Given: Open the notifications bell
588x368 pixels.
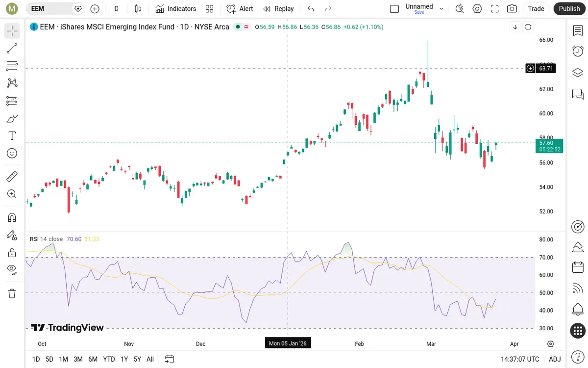Looking at the screenshot, I should coord(578,310).
